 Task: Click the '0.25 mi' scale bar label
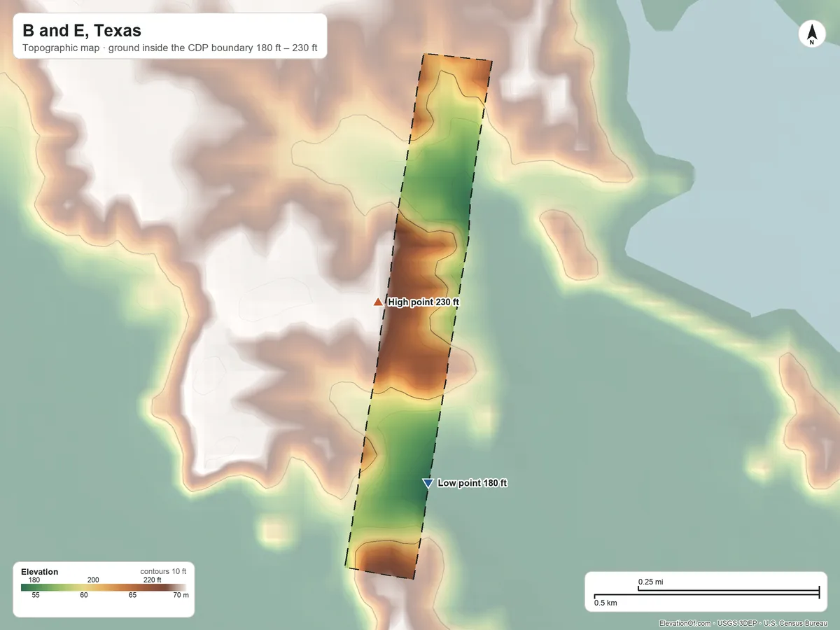[x=650, y=582]
